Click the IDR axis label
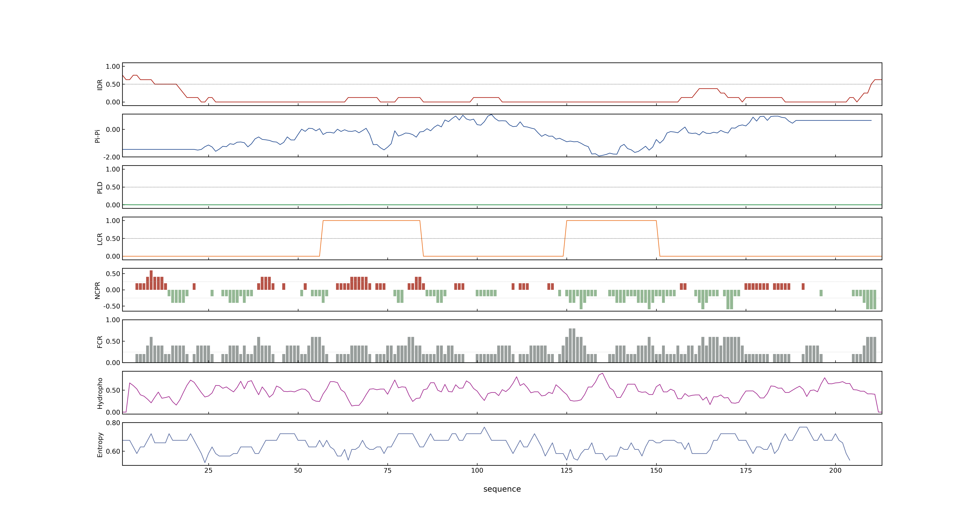The width and height of the screenshot is (980, 523). pyautogui.click(x=100, y=85)
